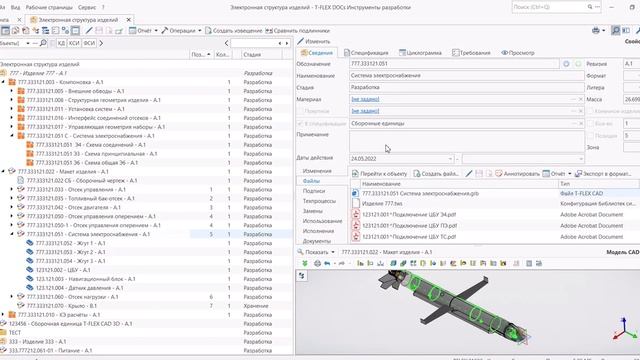This screenshot has height=360, width=640.
Task: Click the printer icon in the top right toolbar
Action: click(596, 31)
